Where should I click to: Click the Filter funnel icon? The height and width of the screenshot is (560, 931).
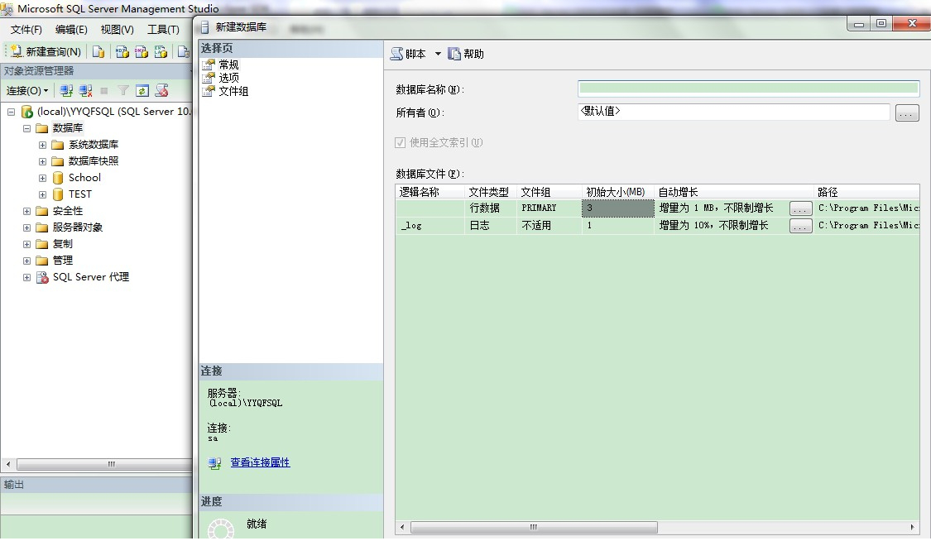click(x=123, y=91)
